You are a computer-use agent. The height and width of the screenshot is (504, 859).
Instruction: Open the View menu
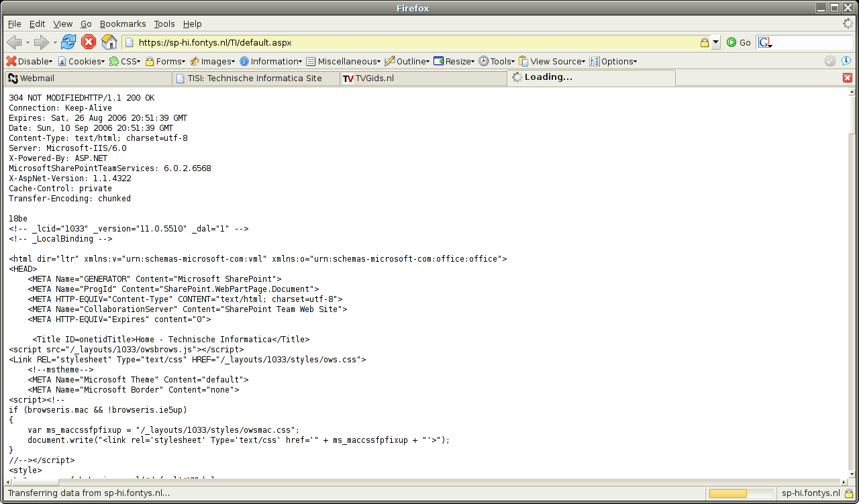62,23
